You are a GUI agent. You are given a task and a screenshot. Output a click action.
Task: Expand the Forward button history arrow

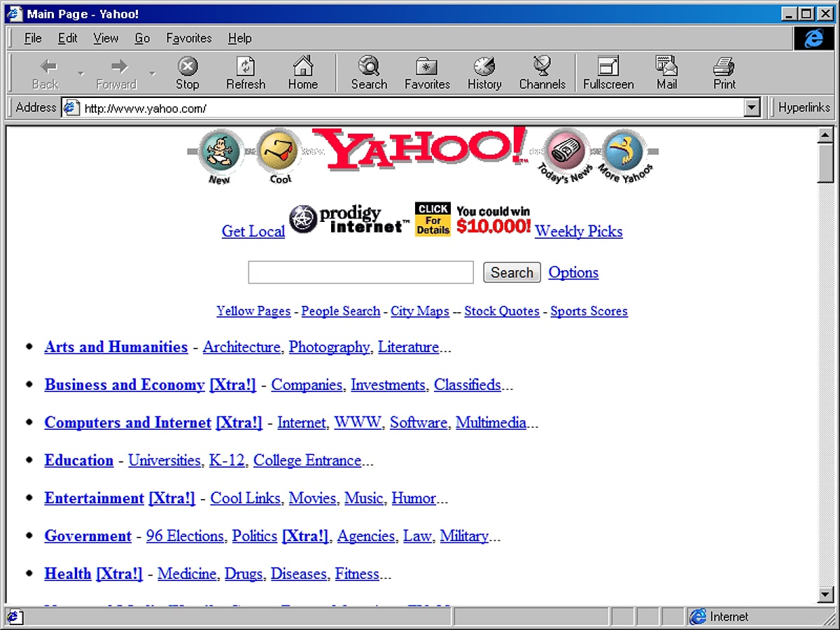point(152,73)
